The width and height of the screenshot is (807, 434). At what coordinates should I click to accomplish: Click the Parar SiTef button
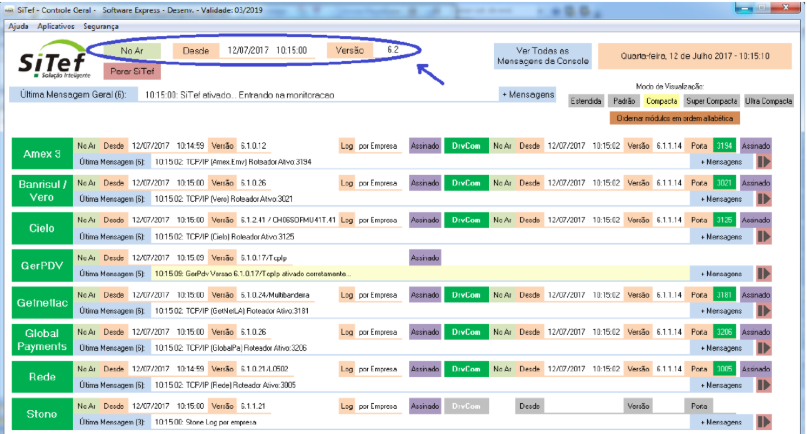click(x=132, y=71)
